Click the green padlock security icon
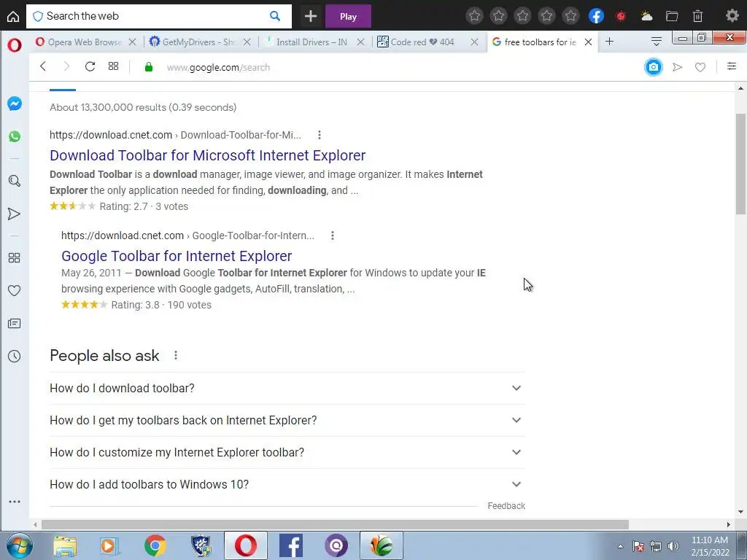Screen dimensions: 747x560 click(149, 67)
